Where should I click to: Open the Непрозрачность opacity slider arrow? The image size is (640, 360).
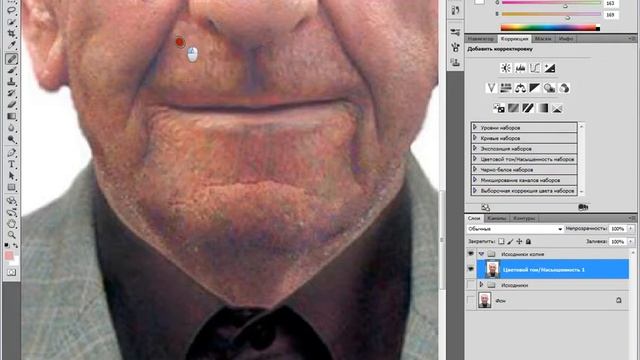(x=631, y=229)
